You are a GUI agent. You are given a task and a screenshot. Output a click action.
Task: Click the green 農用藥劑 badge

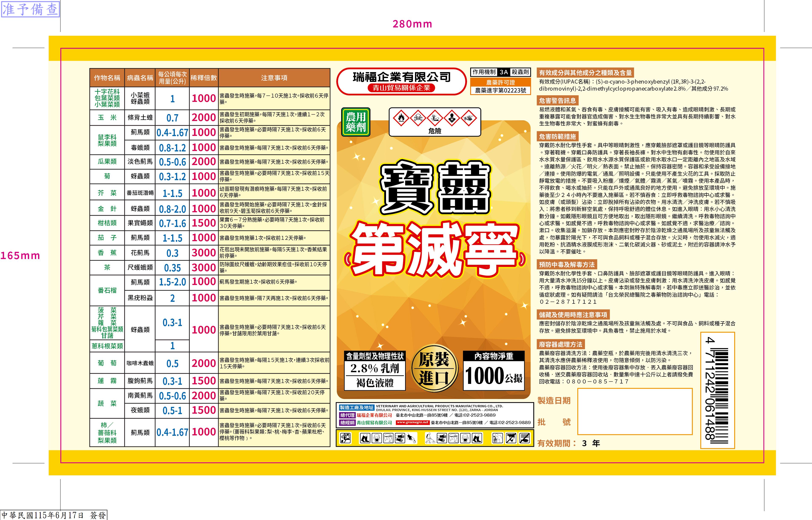(356, 122)
